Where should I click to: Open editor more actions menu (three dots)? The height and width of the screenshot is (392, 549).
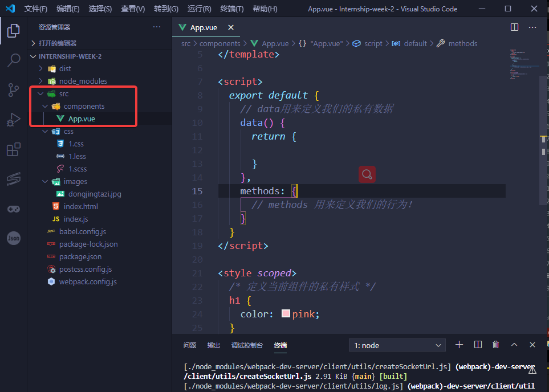[x=532, y=27]
